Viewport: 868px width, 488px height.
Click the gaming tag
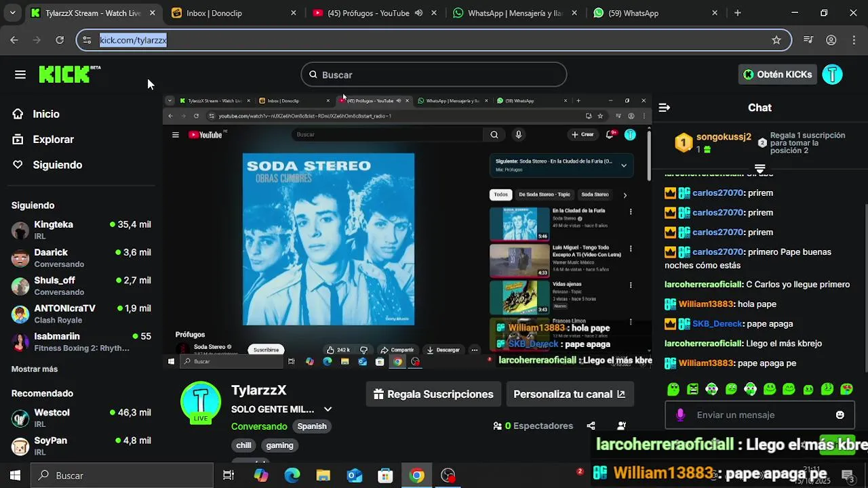279,445
